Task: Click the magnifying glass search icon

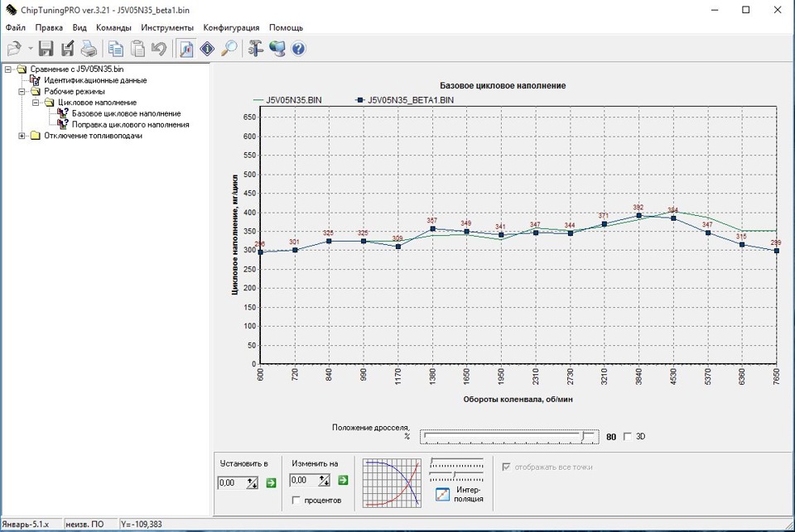Action: coord(229,49)
